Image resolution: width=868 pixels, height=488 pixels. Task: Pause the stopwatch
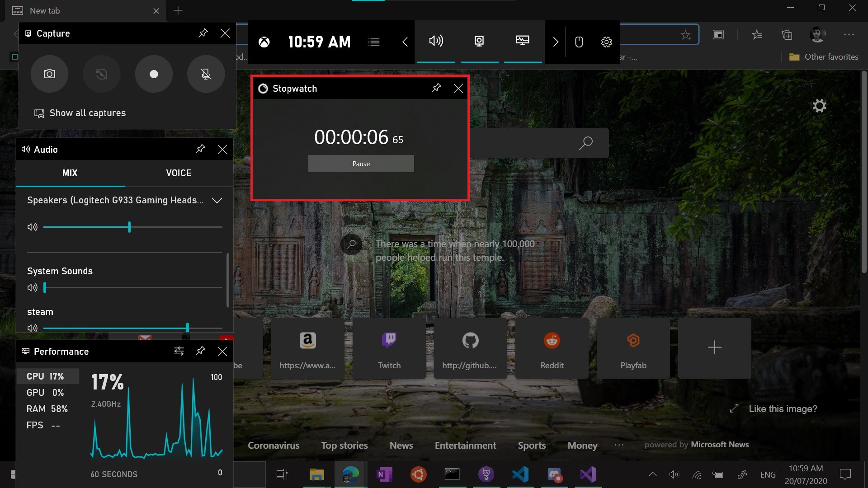[361, 164]
